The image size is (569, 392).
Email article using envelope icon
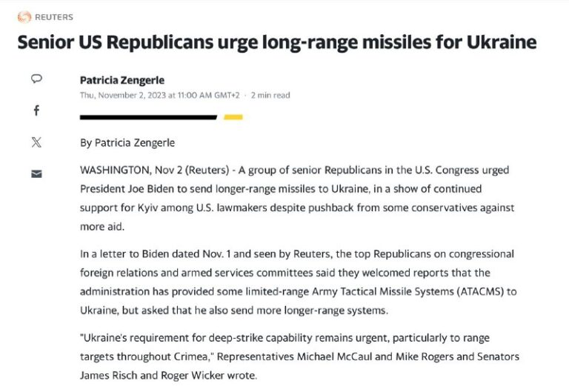coord(36,174)
